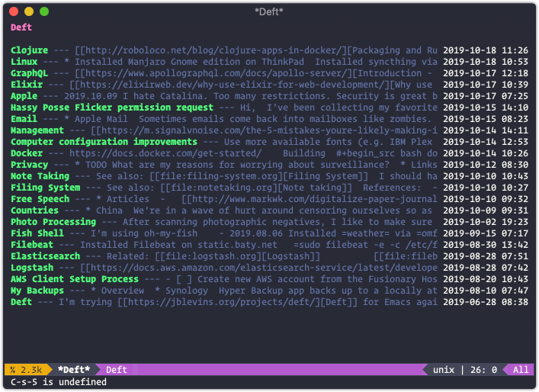Click the 2019-09-15 07:17 timestamp
Screen dimensions: 539x392
coord(486,233)
